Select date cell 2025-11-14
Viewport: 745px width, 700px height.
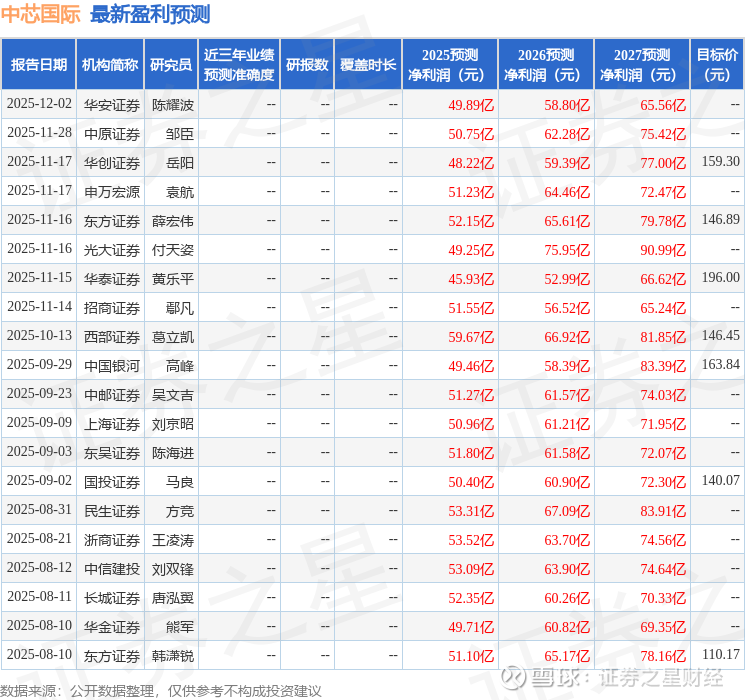(x=39, y=307)
